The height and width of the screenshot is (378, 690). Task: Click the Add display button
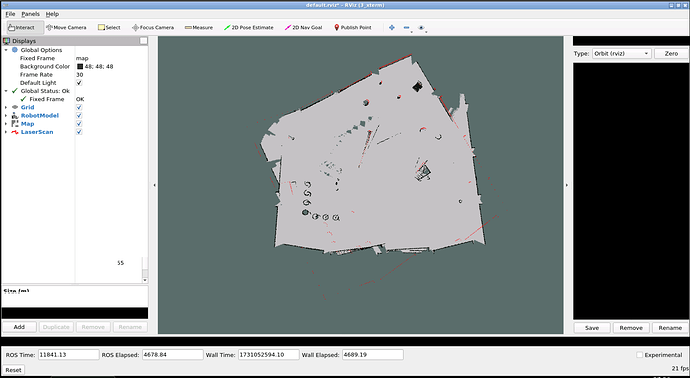coord(19,327)
